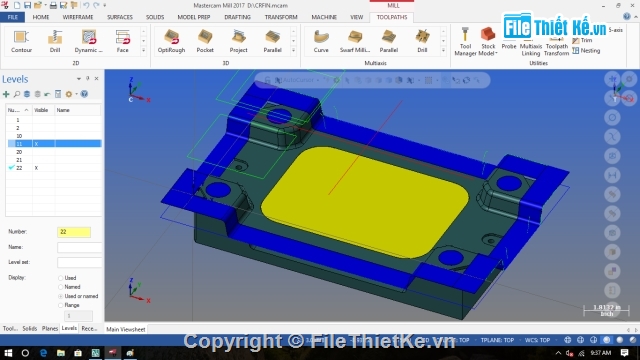Open Quick Access Toolbar customize dropdown
The height and width of the screenshot is (360, 640).
[x=105, y=5]
